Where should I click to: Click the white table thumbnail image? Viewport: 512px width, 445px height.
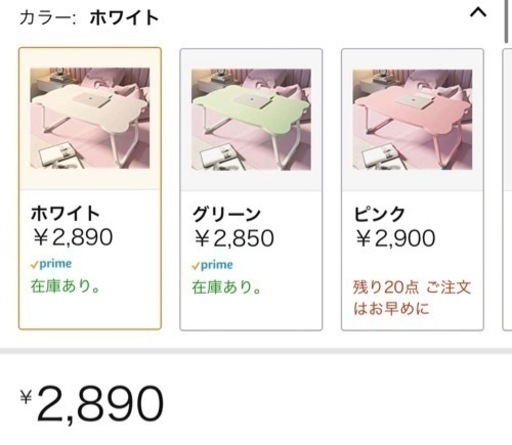pyautogui.click(x=90, y=118)
